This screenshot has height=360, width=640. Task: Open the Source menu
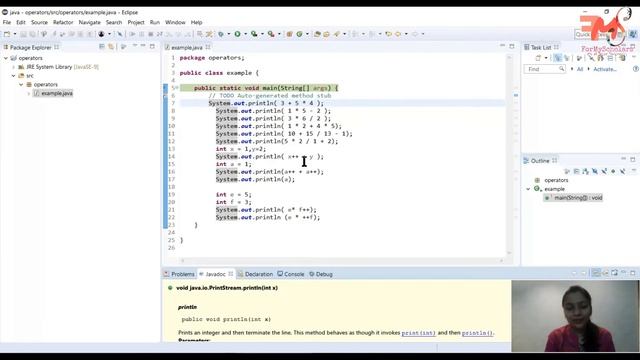pyautogui.click(x=39, y=22)
